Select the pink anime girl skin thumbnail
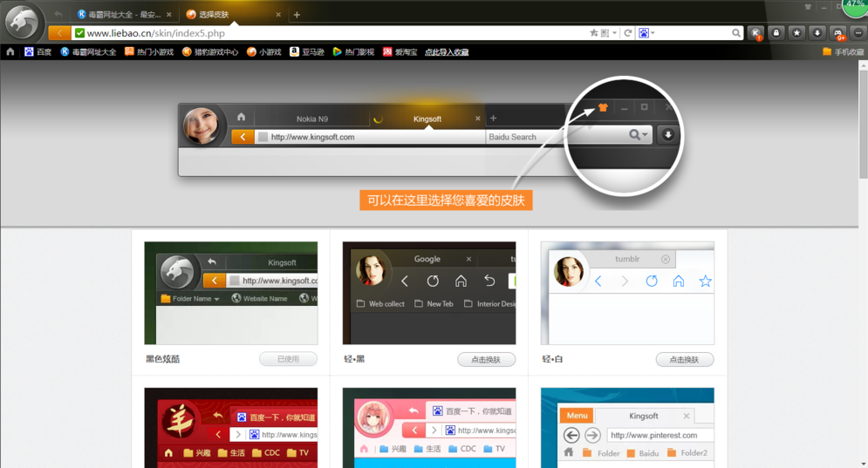Screen dimensions: 868x468 pyautogui.click(x=429, y=428)
